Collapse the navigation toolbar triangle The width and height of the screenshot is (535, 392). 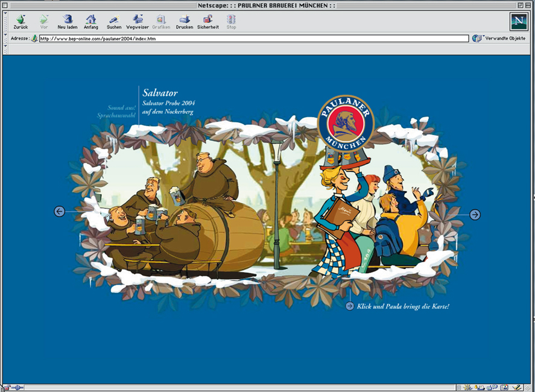5,13
